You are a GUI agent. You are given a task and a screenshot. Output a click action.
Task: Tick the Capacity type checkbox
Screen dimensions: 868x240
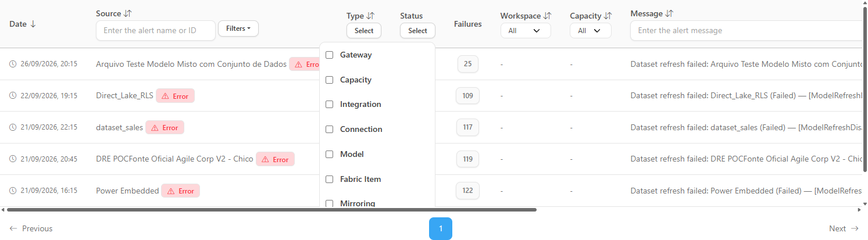[x=329, y=80]
